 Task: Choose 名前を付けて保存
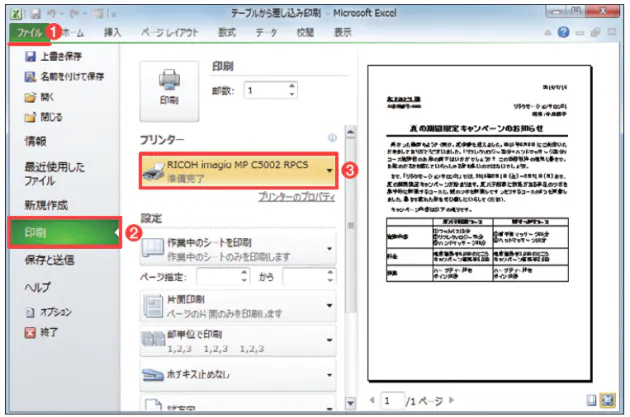64,76
